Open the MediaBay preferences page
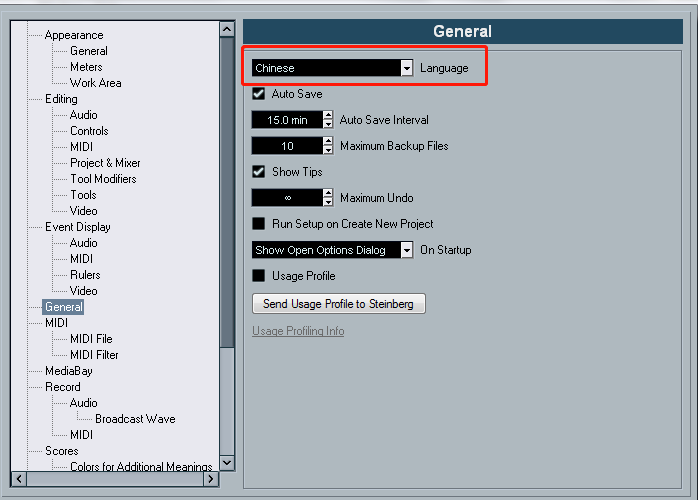 point(68,371)
